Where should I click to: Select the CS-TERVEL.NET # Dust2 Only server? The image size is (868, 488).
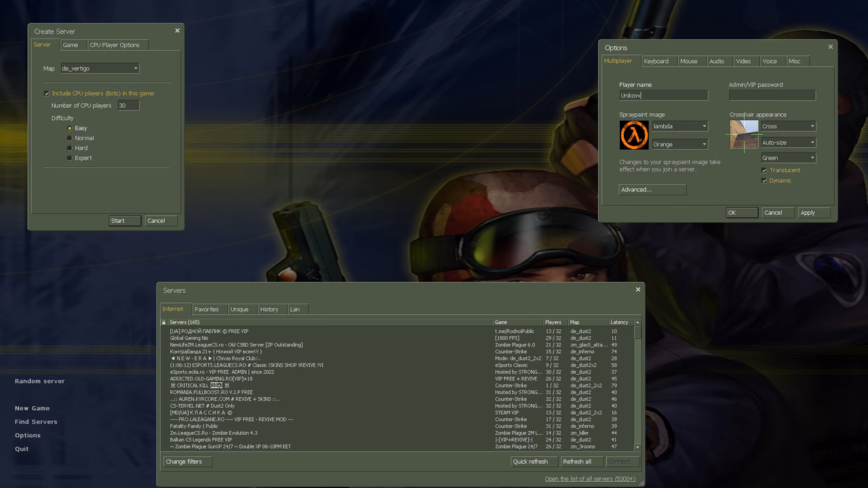(397, 406)
